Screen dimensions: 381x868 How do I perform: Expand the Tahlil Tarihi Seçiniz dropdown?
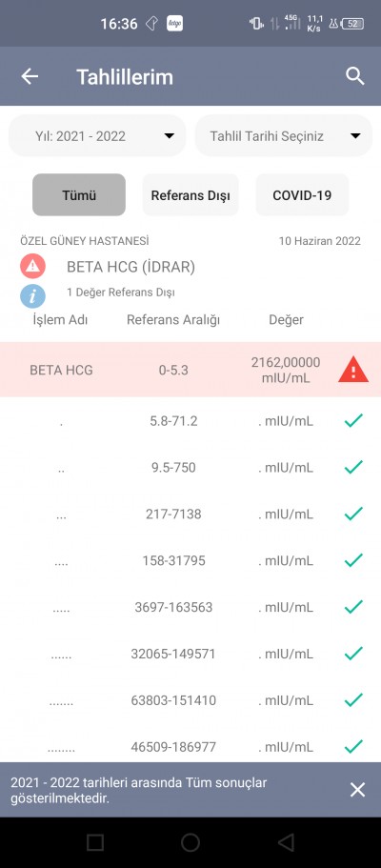[284, 135]
